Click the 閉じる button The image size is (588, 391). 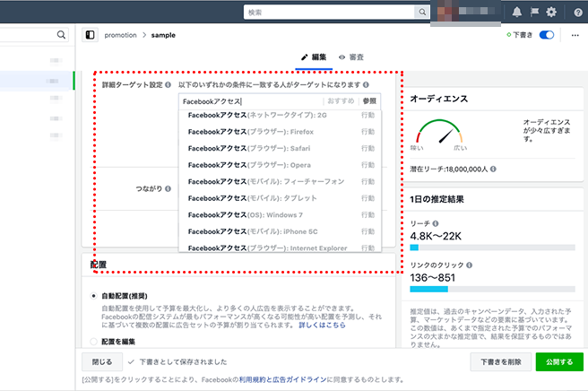(x=102, y=362)
